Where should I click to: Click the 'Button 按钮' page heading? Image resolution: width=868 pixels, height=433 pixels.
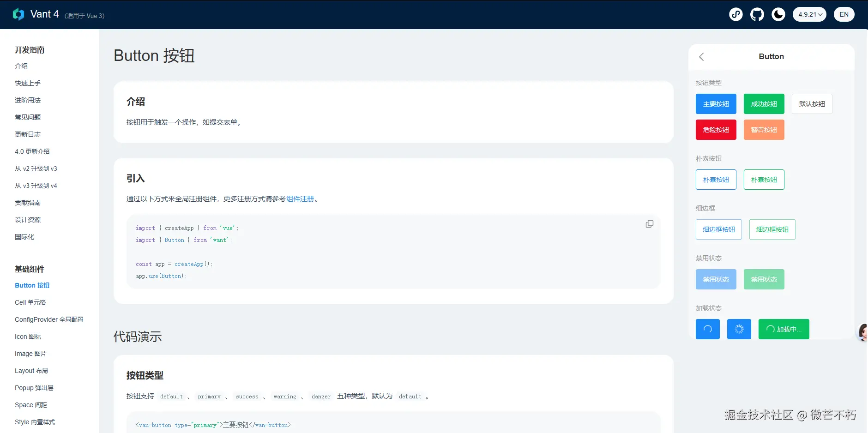pos(154,56)
